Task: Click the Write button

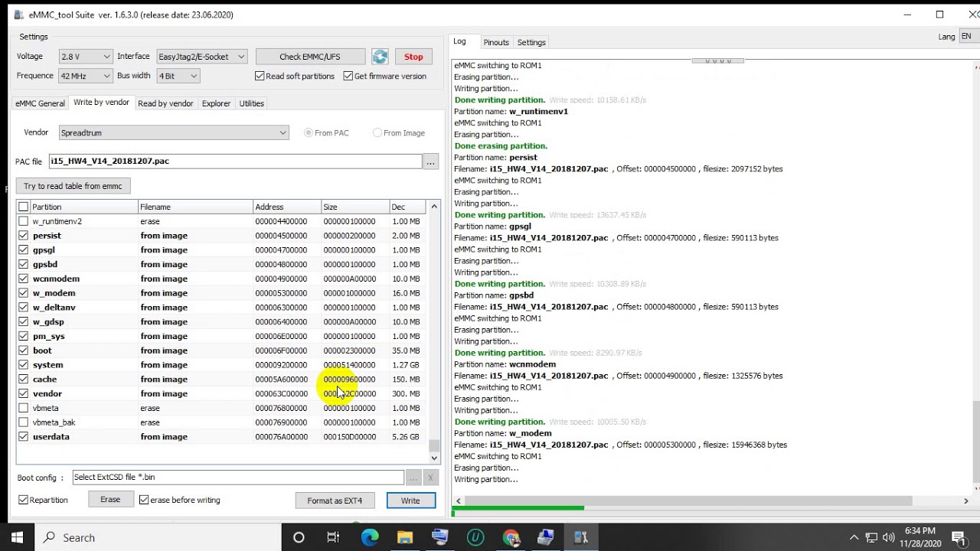Action: point(410,500)
